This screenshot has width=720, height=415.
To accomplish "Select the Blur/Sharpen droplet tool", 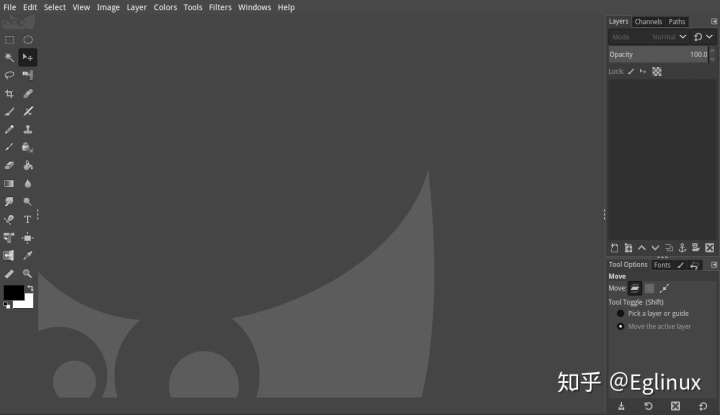I will [x=28, y=184].
